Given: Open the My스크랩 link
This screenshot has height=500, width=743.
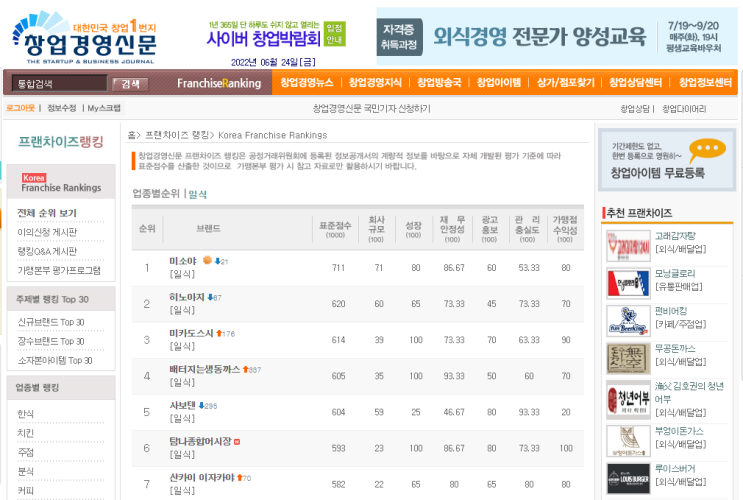Looking at the screenshot, I should click(x=104, y=108).
